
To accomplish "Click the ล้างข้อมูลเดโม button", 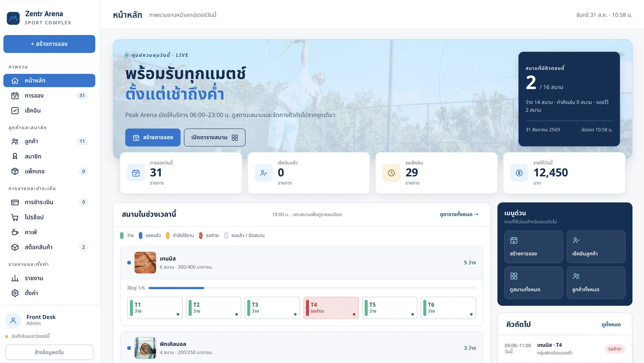I will click(49, 352).
